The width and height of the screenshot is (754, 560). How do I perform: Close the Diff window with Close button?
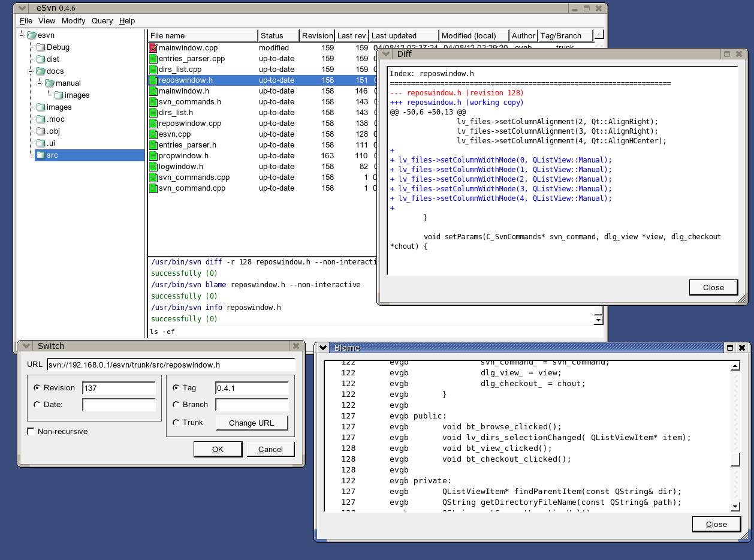(x=713, y=287)
